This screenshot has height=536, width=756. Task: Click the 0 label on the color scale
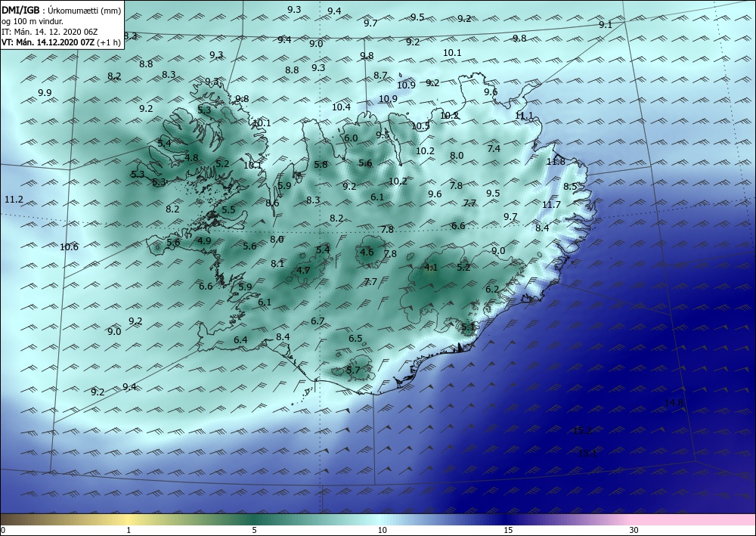point(3,530)
